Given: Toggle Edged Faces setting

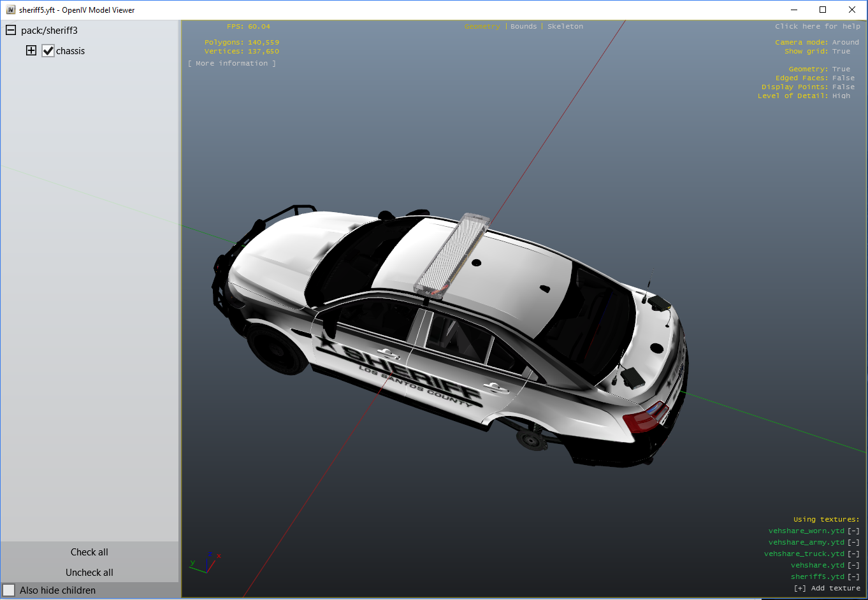Looking at the screenshot, I should pyautogui.click(x=843, y=78).
